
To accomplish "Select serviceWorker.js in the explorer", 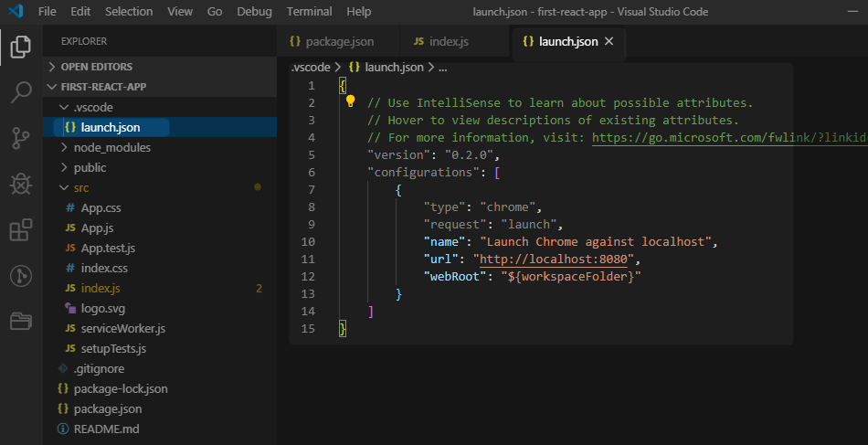I will 122,328.
